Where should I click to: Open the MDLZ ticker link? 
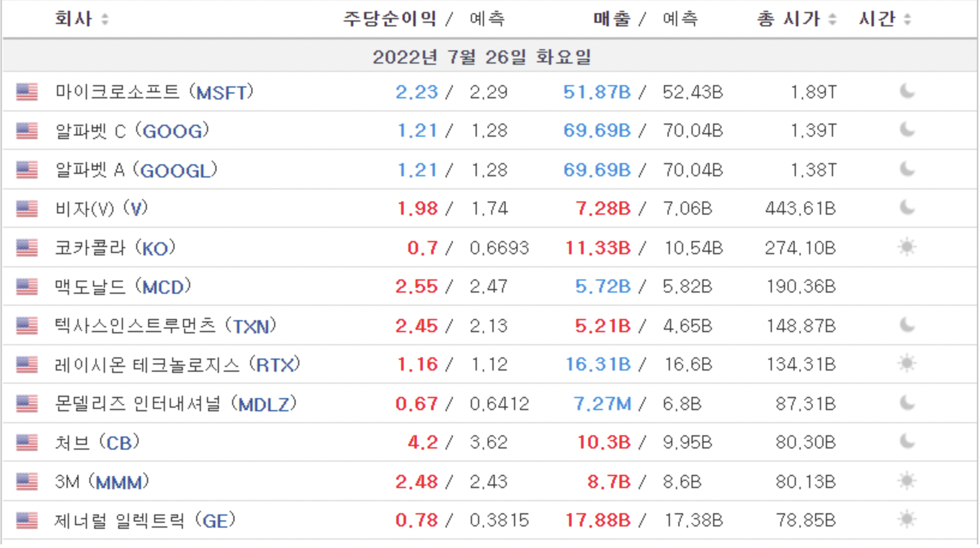click(x=264, y=405)
